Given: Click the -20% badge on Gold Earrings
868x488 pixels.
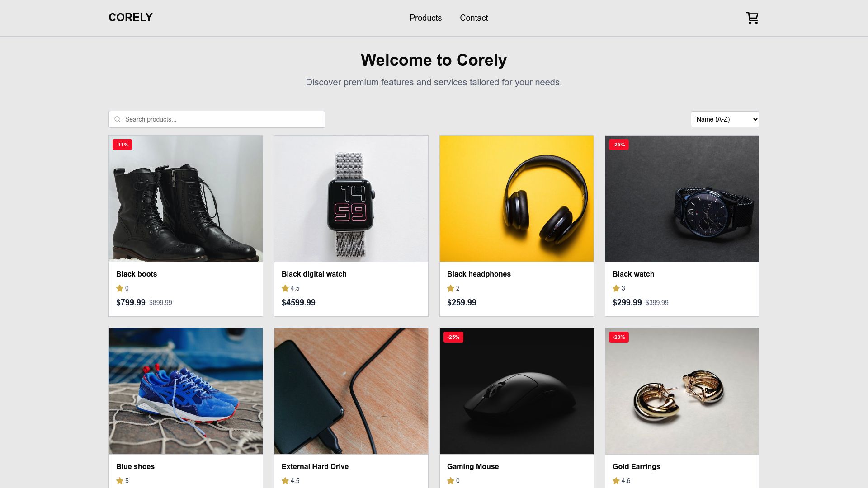Looking at the screenshot, I should (619, 337).
